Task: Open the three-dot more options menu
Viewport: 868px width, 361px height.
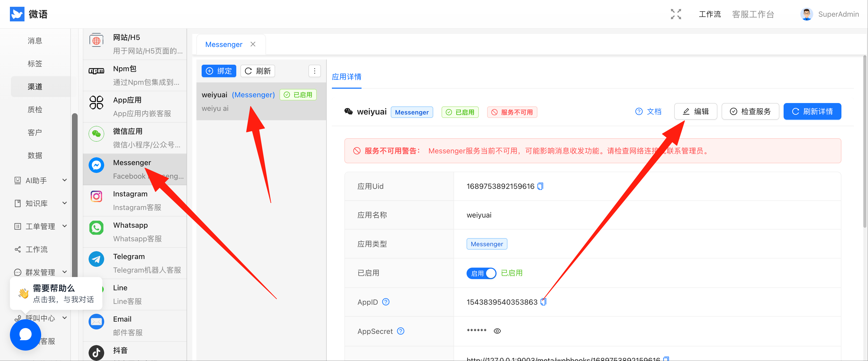Action: coord(314,71)
